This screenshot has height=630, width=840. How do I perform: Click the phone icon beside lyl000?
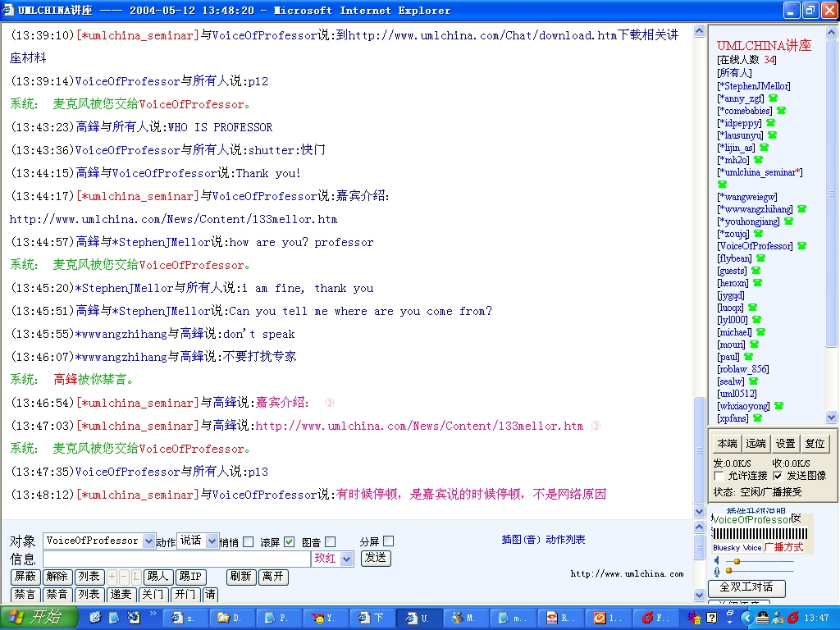click(x=756, y=321)
